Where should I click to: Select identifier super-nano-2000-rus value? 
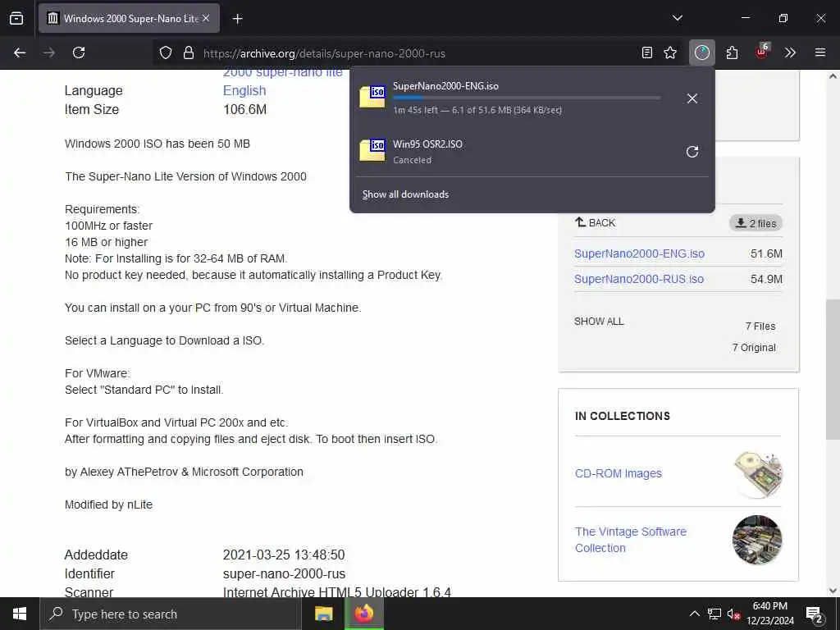pyautogui.click(x=284, y=573)
